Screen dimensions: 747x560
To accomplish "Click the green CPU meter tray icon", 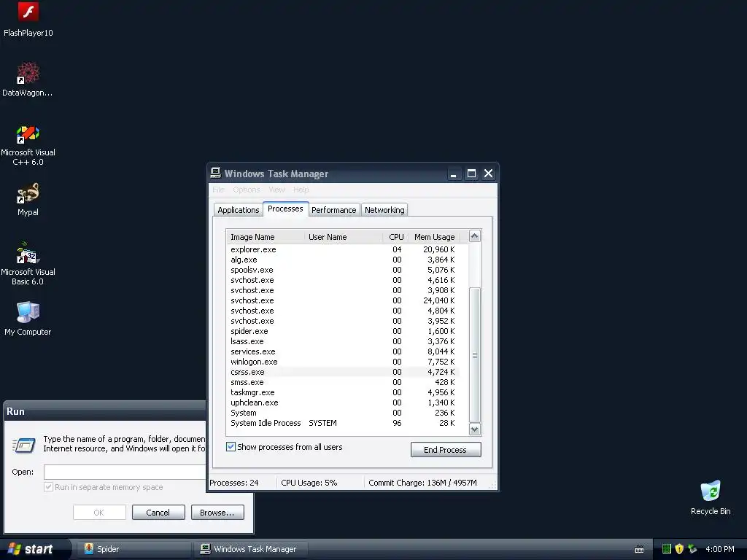I will click(667, 549).
